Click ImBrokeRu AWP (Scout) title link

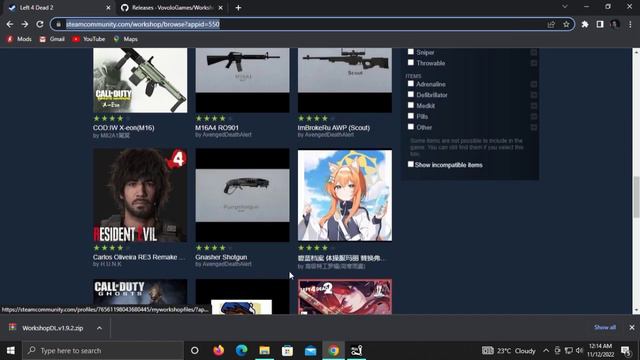point(334,128)
